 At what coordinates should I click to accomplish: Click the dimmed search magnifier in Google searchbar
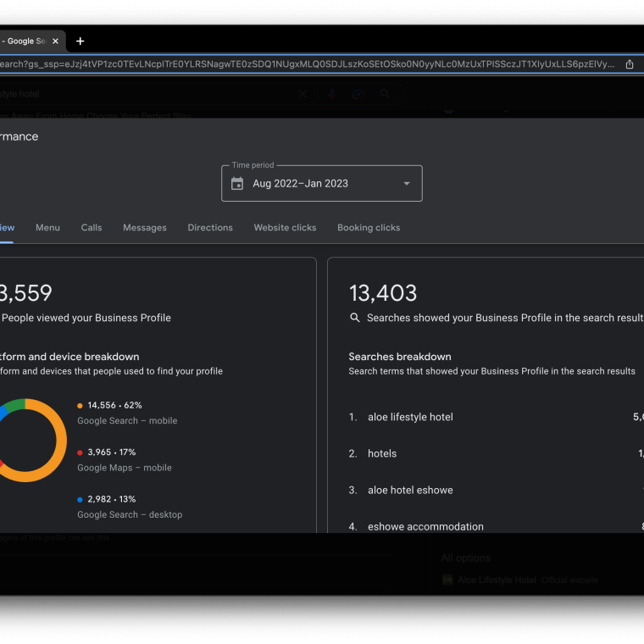click(385, 94)
